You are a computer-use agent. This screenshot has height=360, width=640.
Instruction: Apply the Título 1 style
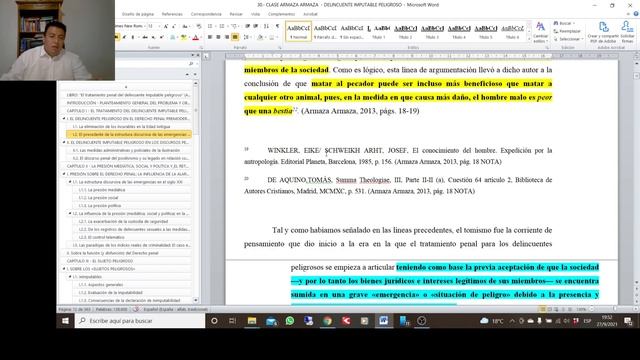379,31
